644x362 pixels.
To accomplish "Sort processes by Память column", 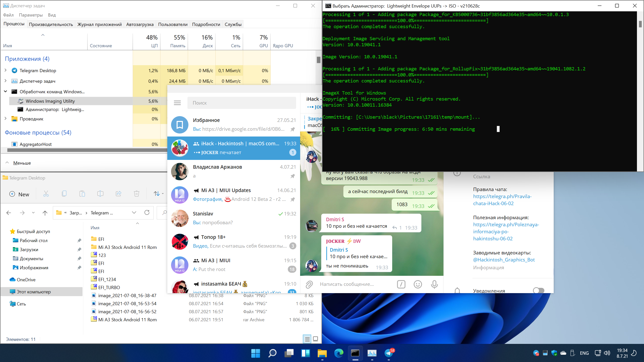I will [x=174, y=41].
